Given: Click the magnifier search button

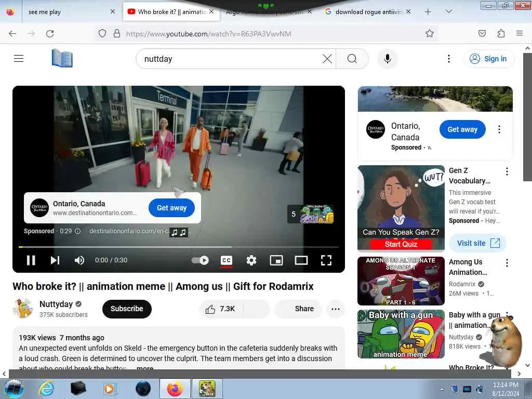Looking at the screenshot, I should (x=352, y=59).
